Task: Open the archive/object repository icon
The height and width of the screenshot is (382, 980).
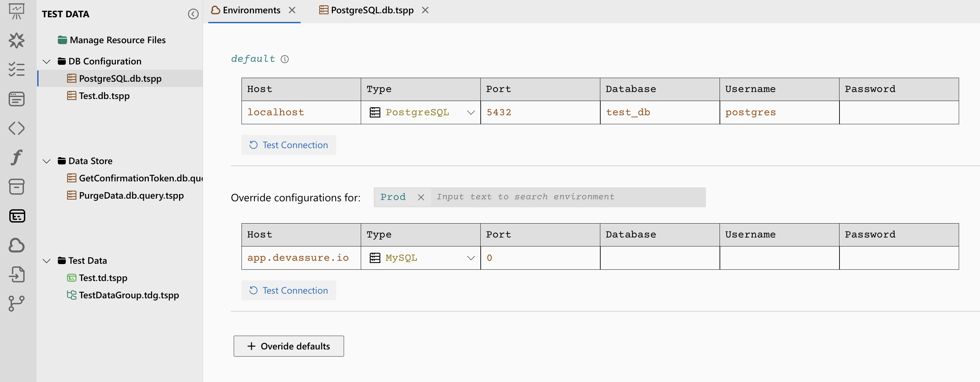Action: [17, 187]
